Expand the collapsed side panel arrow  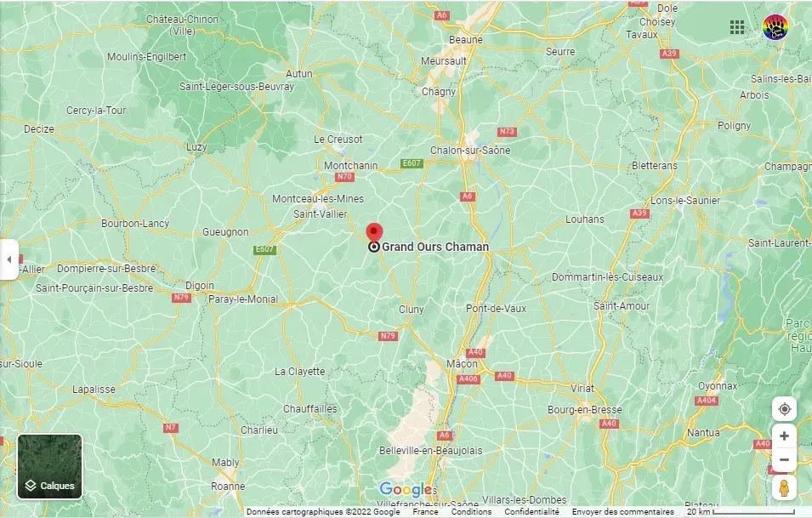(9, 259)
